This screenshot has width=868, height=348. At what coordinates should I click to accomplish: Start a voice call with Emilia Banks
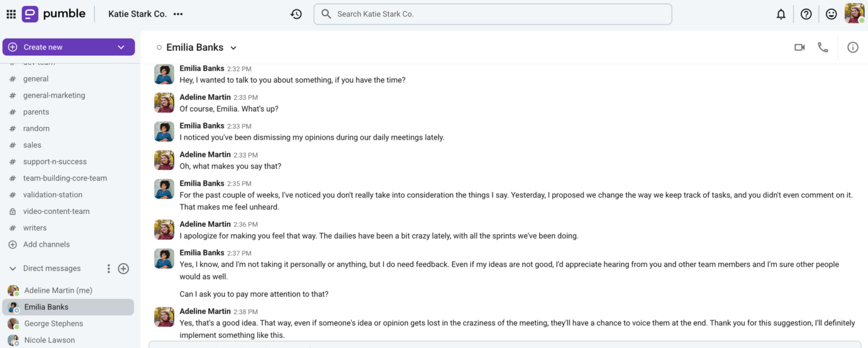pyautogui.click(x=823, y=47)
